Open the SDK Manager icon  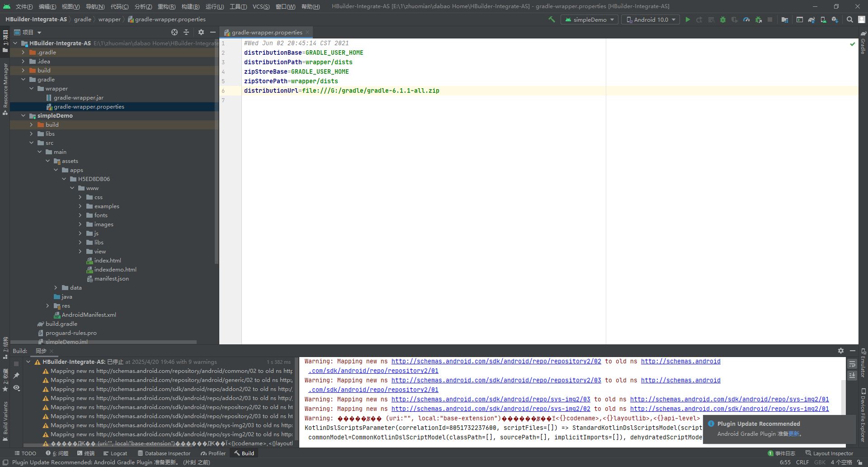835,19
